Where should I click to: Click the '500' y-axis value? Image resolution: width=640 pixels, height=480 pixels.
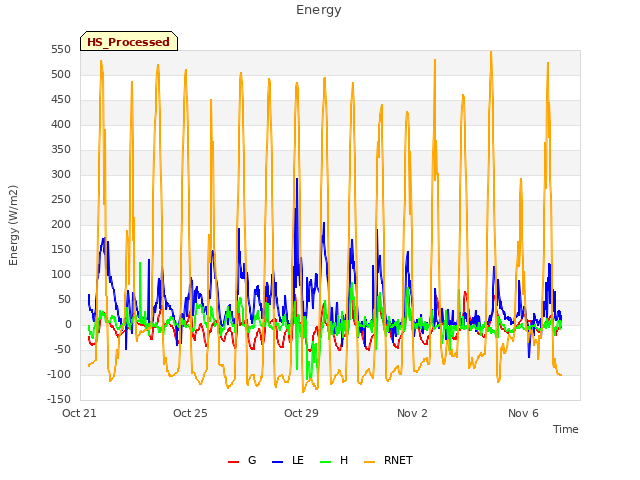(61, 75)
